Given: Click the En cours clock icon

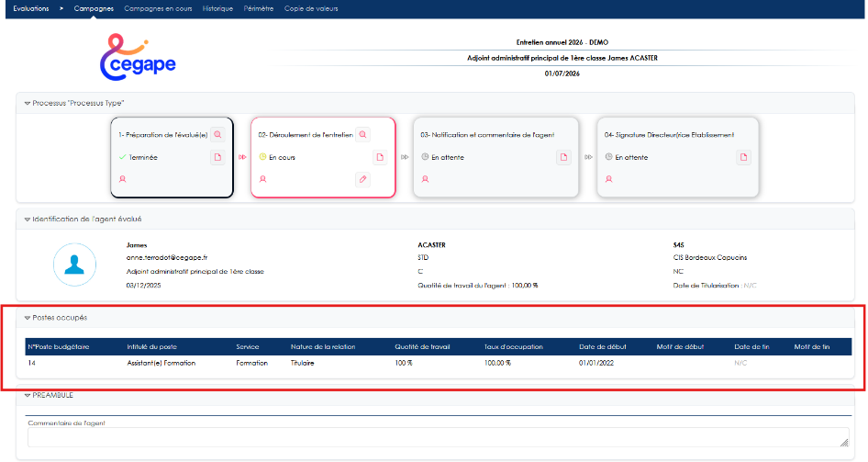Looking at the screenshot, I should (x=263, y=157).
